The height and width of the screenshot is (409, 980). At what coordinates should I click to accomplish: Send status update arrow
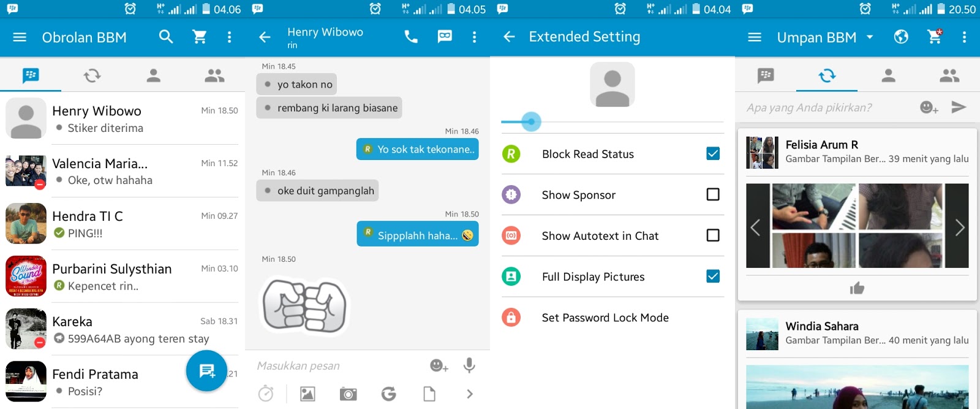959,107
